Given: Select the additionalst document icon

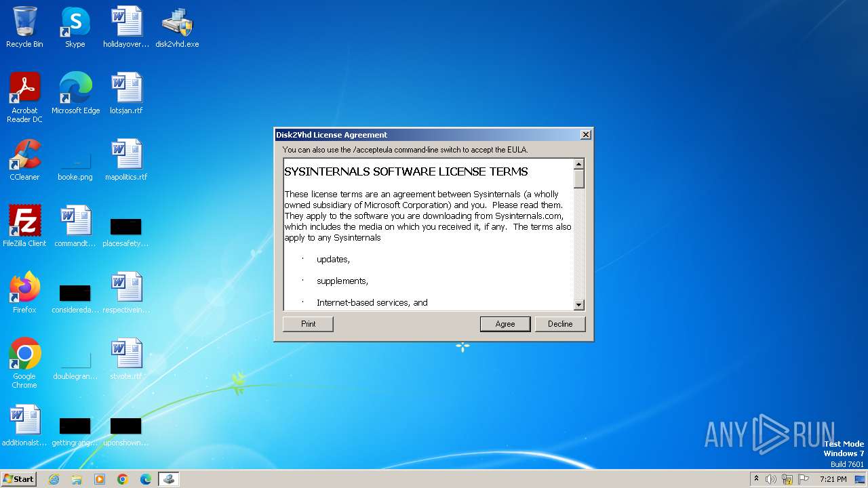Looking at the screenshot, I should (x=24, y=426).
